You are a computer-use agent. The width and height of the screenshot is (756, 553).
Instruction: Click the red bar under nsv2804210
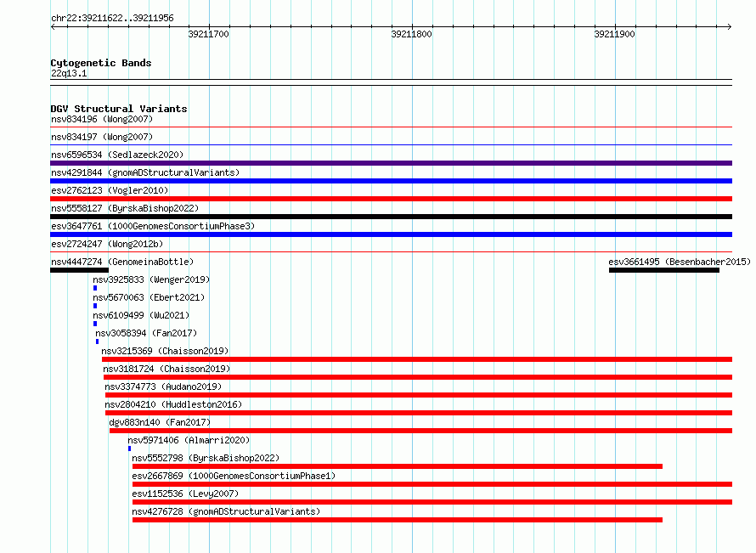419,413
